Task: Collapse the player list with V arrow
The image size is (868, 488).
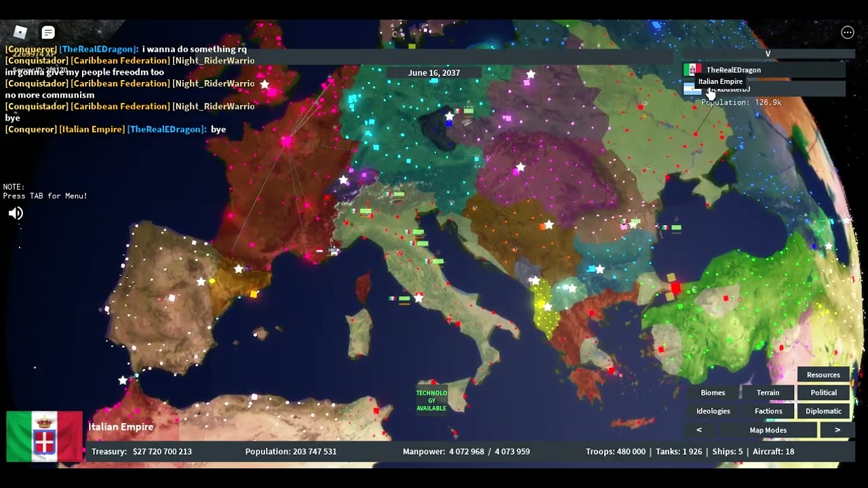Action: (x=768, y=54)
